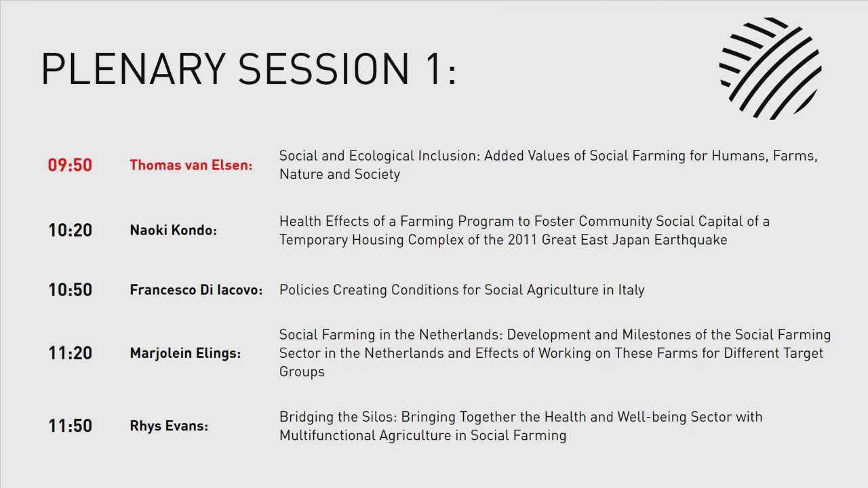Select the 10:20 time slot
This screenshot has height=488, width=868.
(x=70, y=230)
